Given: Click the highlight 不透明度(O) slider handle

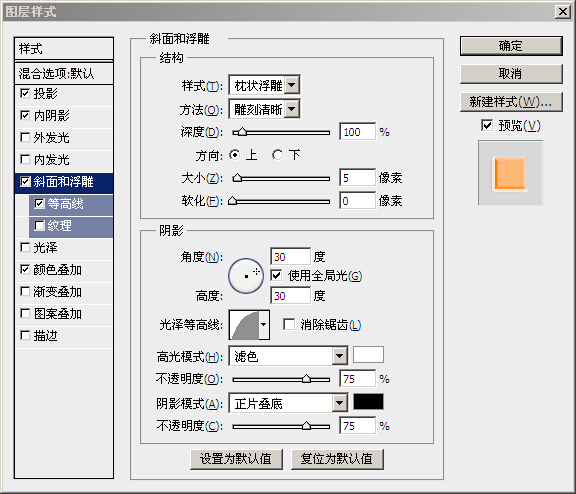Looking at the screenshot, I should (306, 379).
